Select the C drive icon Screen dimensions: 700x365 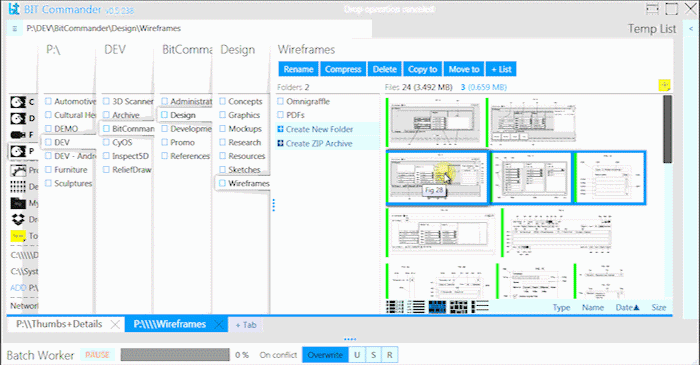click(x=18, y=102)
